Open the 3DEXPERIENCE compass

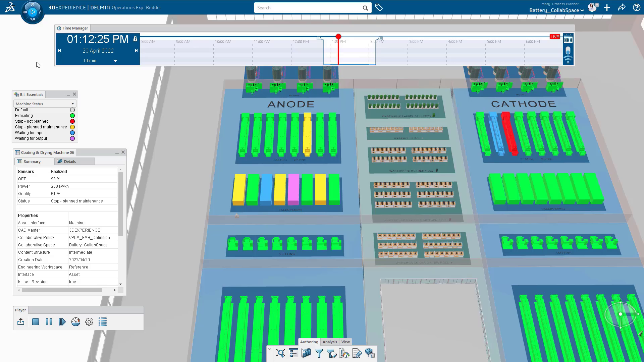pyautogui.click(x=33, y=12)
